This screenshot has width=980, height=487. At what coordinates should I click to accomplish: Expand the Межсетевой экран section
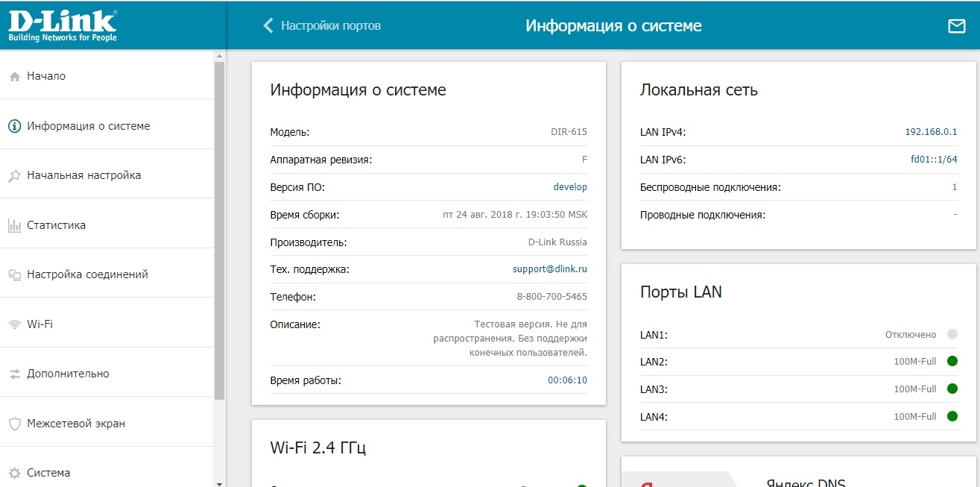(x=107, y=424)
